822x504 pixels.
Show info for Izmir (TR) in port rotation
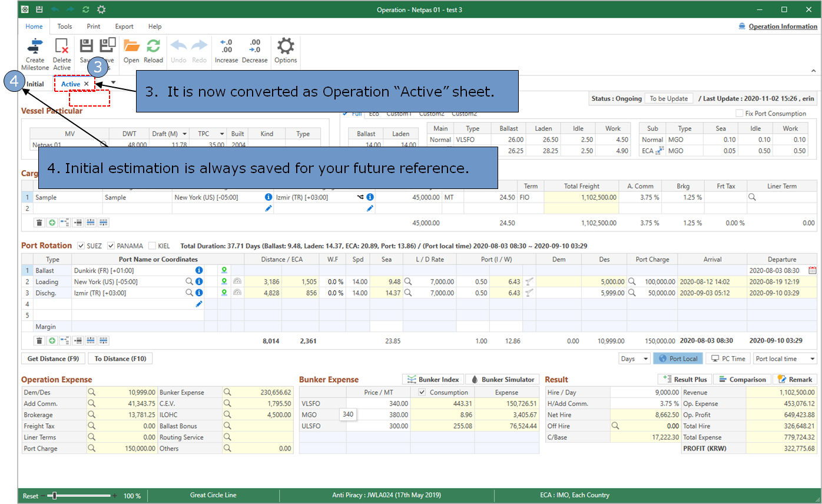(199, 293)
